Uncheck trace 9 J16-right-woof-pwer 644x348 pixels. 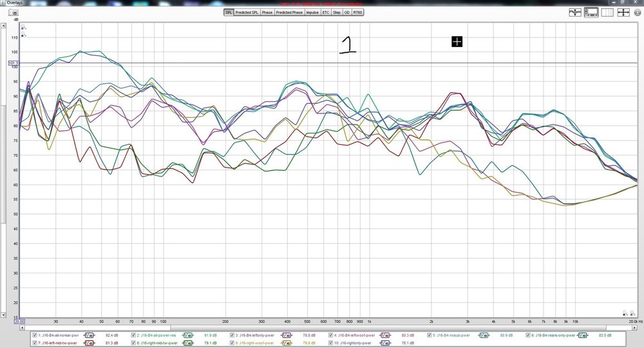(x=232, y=343)
